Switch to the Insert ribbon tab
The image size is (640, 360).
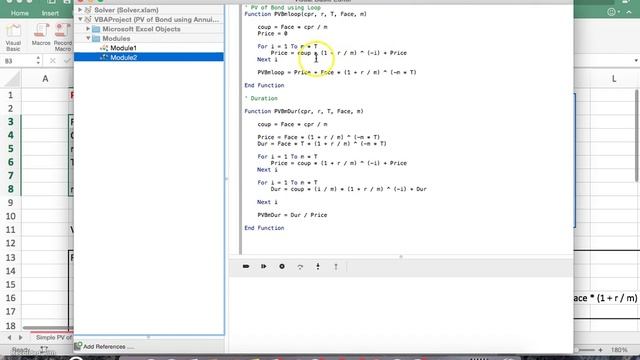pyautogui.click(x=50, y=13)
